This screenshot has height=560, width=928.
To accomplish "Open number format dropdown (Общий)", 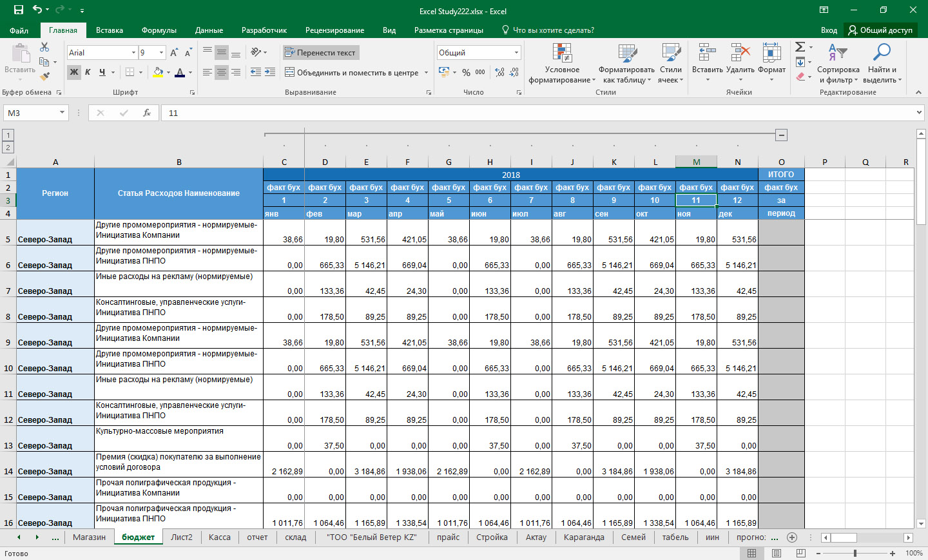I will [x=516, y=53].
